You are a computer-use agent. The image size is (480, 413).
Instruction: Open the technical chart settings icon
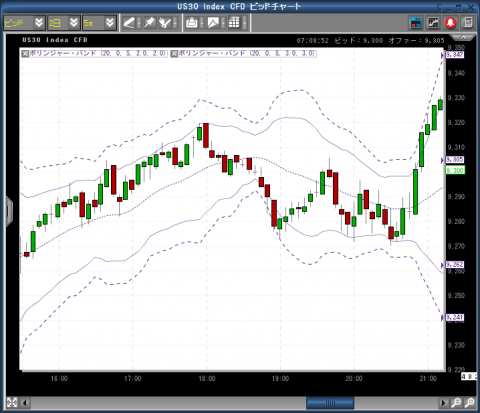click(433, 23)
